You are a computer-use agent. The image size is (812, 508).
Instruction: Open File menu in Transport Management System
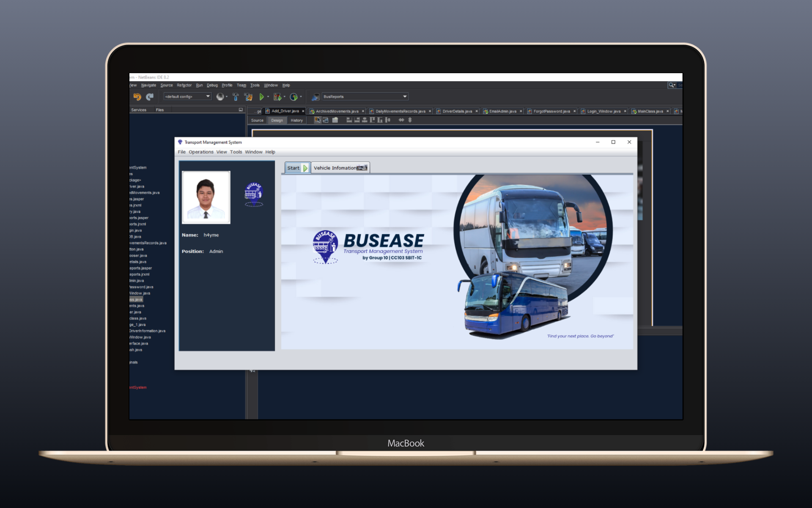[181, 152]
